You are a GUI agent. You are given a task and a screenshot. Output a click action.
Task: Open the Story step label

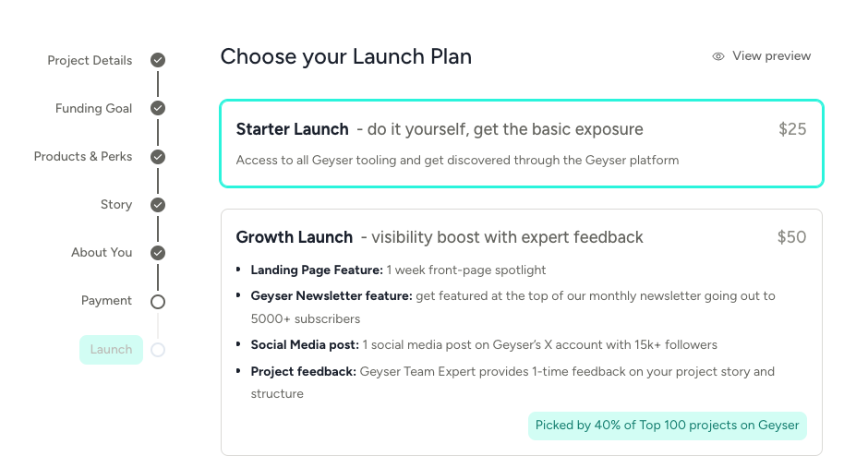(x=116, y=205)
